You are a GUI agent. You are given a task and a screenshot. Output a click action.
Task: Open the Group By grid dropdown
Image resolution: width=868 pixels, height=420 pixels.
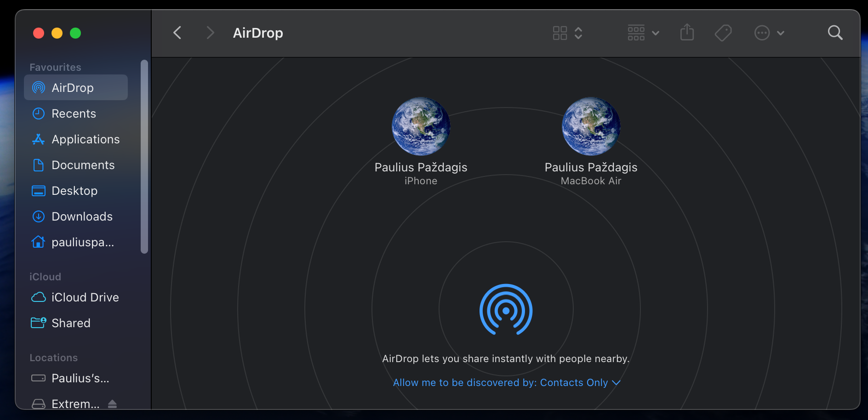click(x=643, y=33)
